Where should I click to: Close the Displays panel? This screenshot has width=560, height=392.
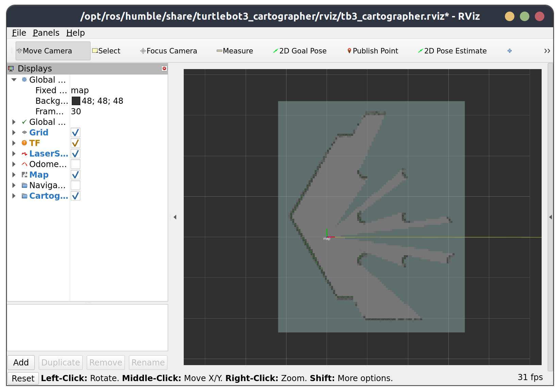(x=164, y=68)
